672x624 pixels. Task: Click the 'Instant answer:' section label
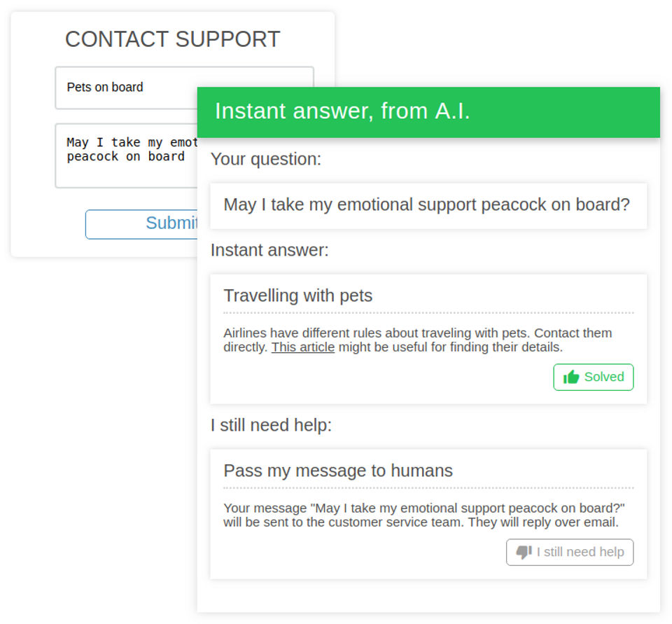pos(269,250)
